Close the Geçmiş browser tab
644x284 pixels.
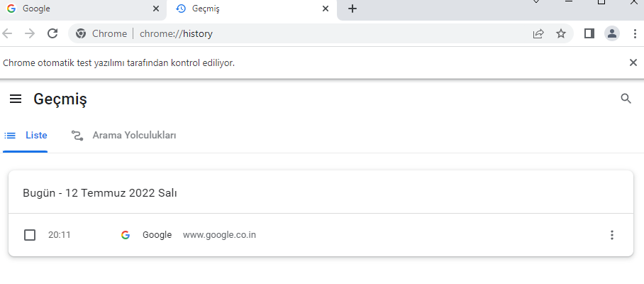[x=326, y=9]
